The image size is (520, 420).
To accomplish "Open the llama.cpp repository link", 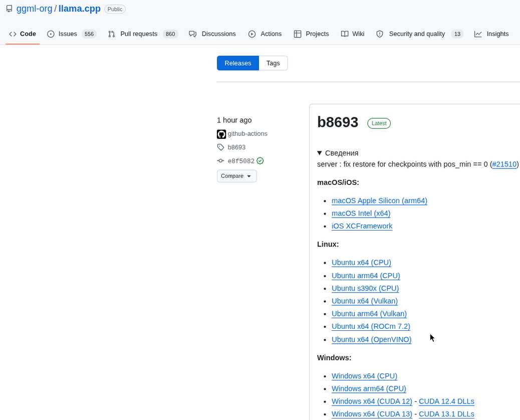I will [80, 9].
